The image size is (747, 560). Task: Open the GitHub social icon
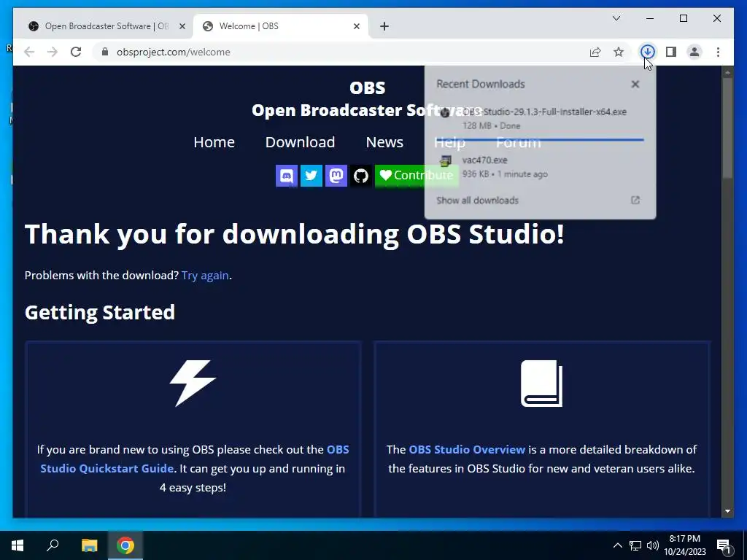click(360, 176)
